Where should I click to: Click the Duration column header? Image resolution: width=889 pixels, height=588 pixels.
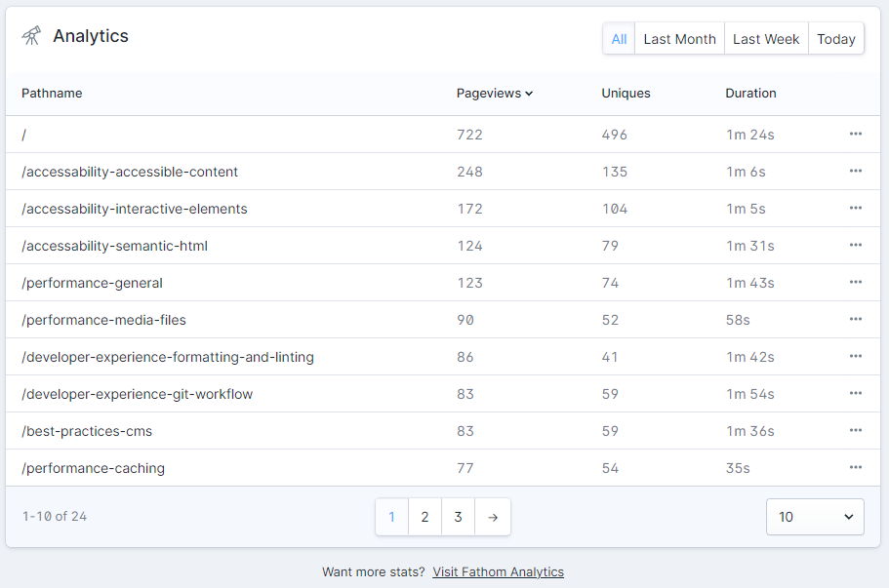point(749,93)
